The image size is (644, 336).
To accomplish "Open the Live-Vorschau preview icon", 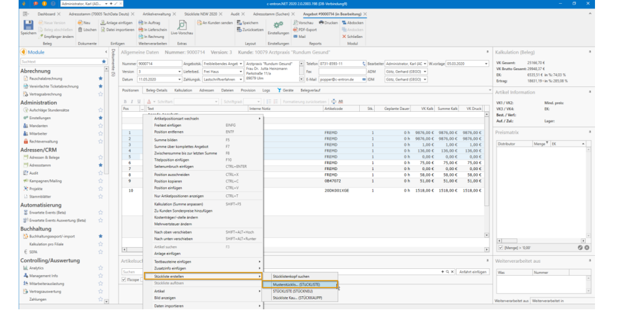I will (182, 25).
